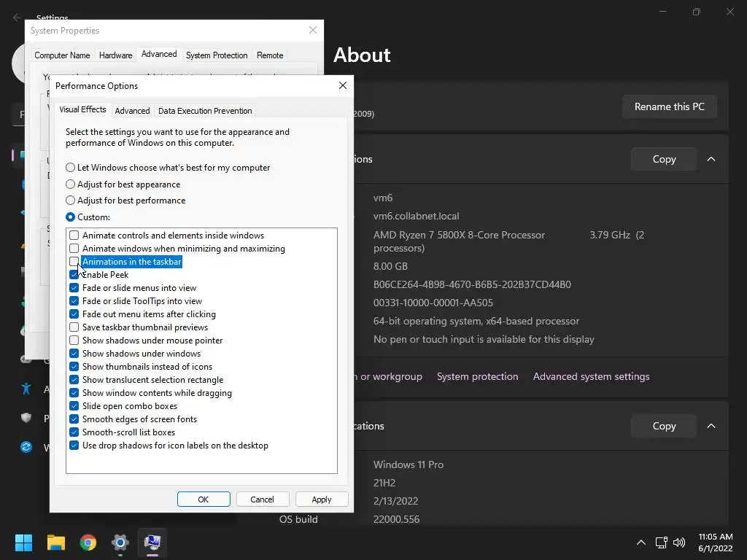The height and width of the screenshot is (560, 747).
Task: Open the Data Execution Prevention tab
Action: (x=205, y=111)
